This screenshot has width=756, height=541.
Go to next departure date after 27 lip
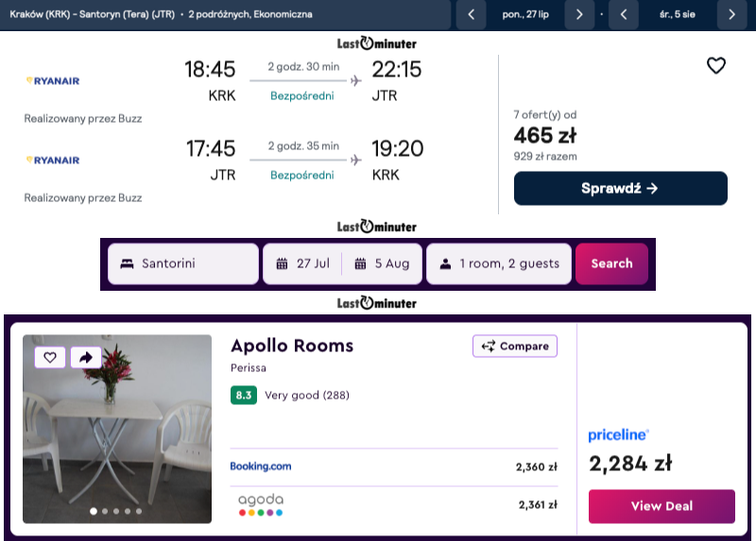578,14
